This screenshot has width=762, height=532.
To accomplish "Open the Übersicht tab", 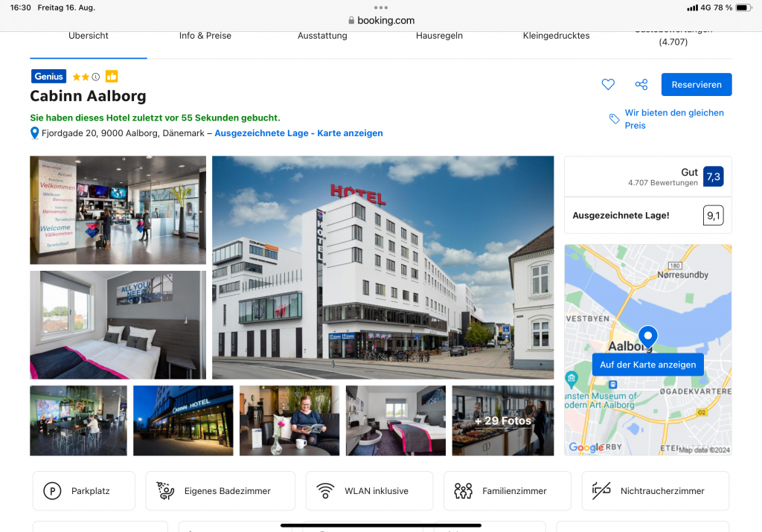I will (89, 36).
